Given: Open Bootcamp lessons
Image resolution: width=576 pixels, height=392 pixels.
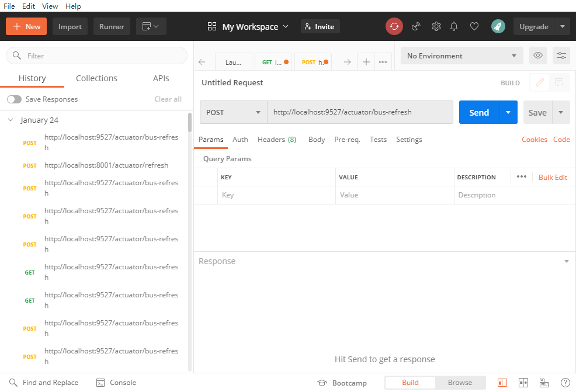Looking at the screenshot, I should point(342,383).
